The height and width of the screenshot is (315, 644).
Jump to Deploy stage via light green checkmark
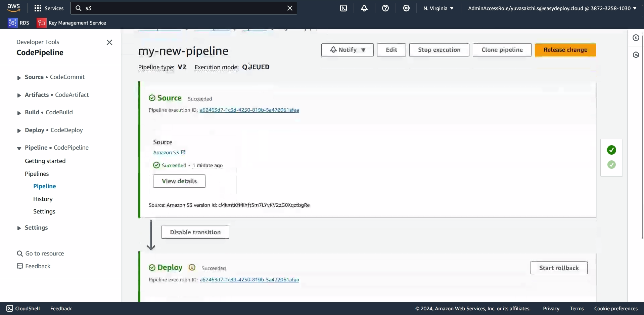(x=611, y=165)
